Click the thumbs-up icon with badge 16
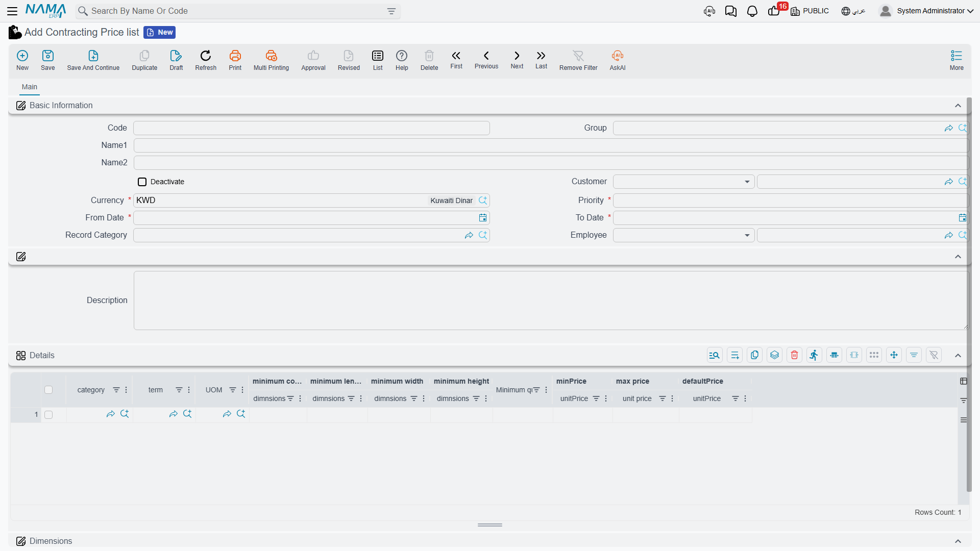This screenshot has height=551, width=980. 774,11
